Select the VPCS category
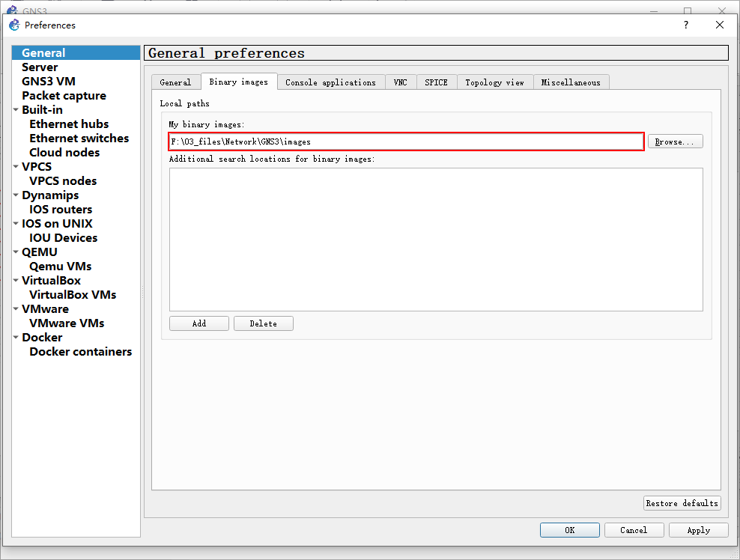Viewport: 740px width, 560px height. [37, 166]
